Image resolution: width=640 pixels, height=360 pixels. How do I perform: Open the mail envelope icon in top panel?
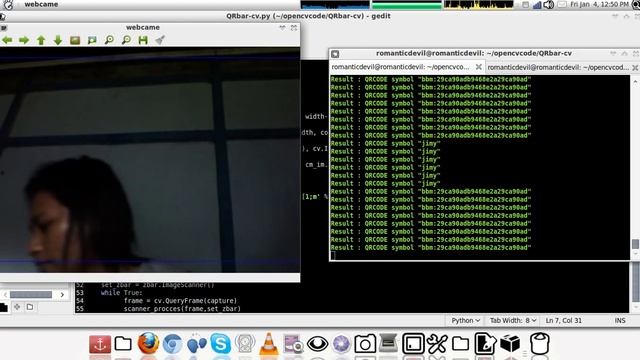click(562, 4)
